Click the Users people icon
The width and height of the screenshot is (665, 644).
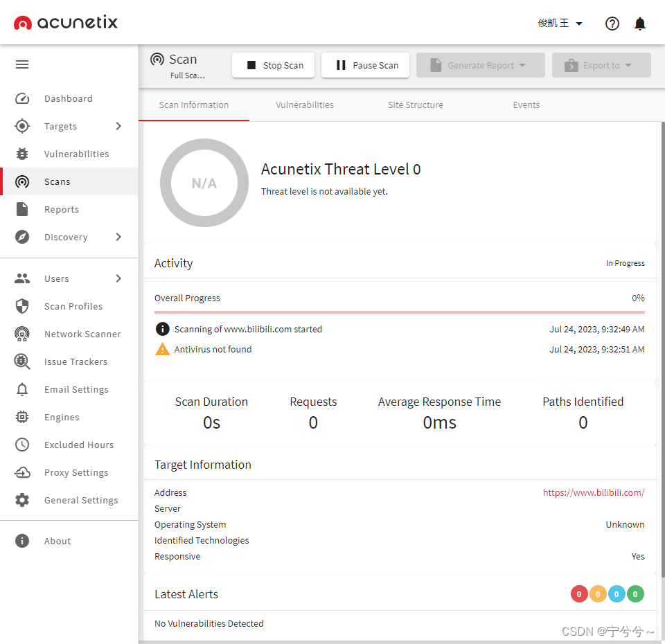tap(22, 278)
